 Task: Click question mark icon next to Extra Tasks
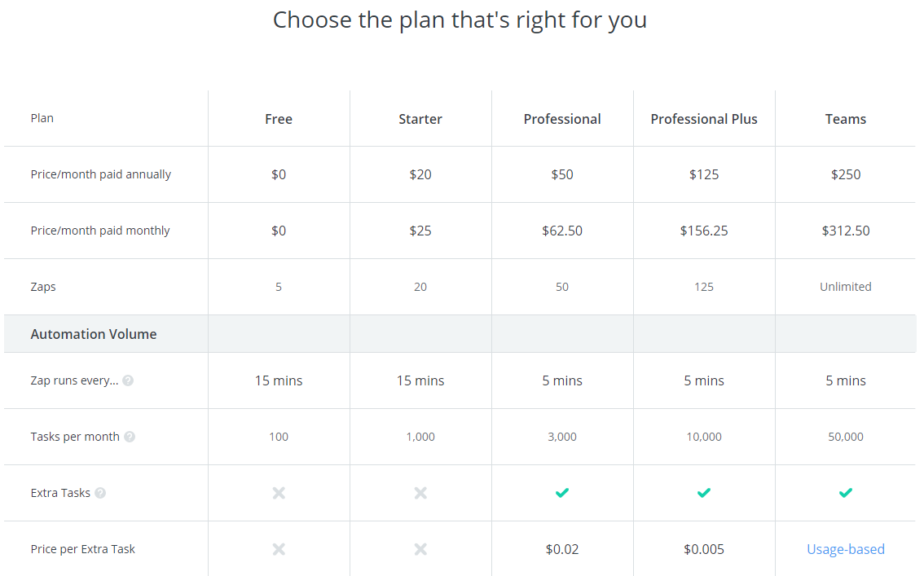[x=100, y=493]
